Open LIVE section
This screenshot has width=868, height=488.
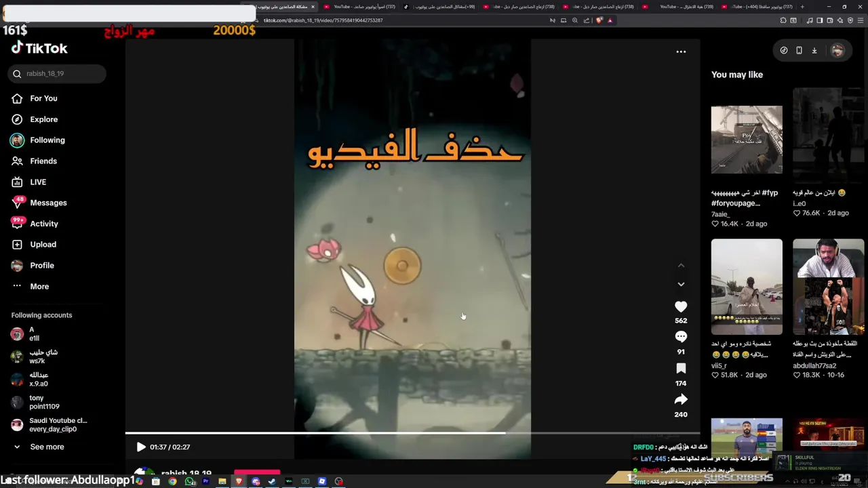tap(38, 182)
